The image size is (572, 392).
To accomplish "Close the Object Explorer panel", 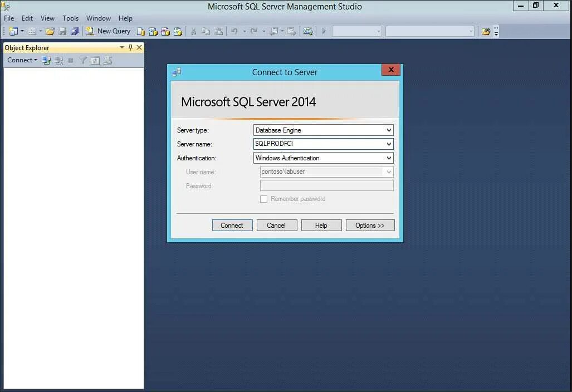I will [139, 47].
